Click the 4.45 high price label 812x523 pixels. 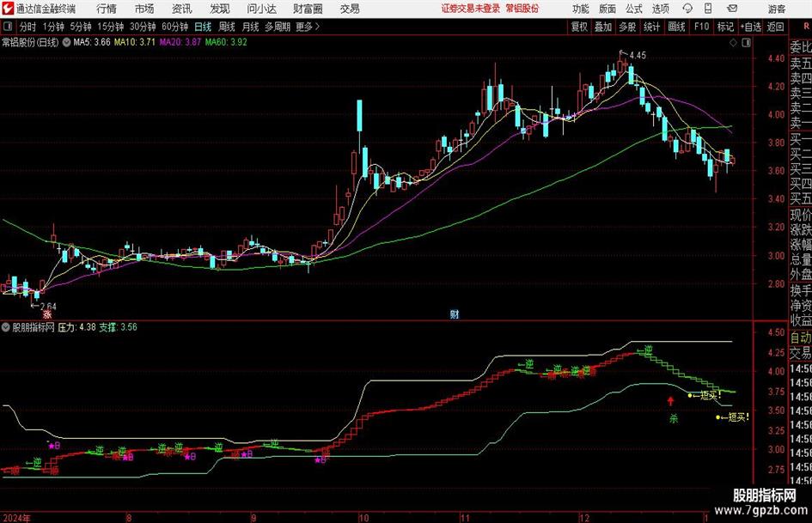638,56
